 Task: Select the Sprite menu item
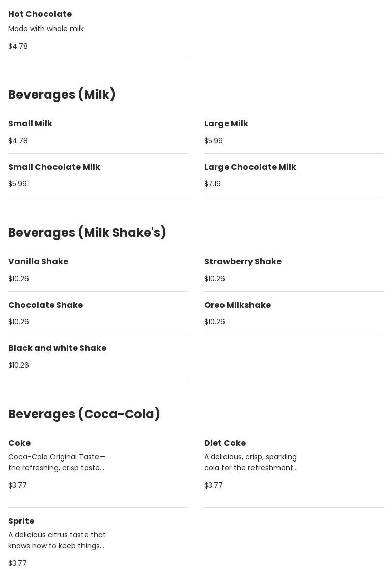click(21, 521)
